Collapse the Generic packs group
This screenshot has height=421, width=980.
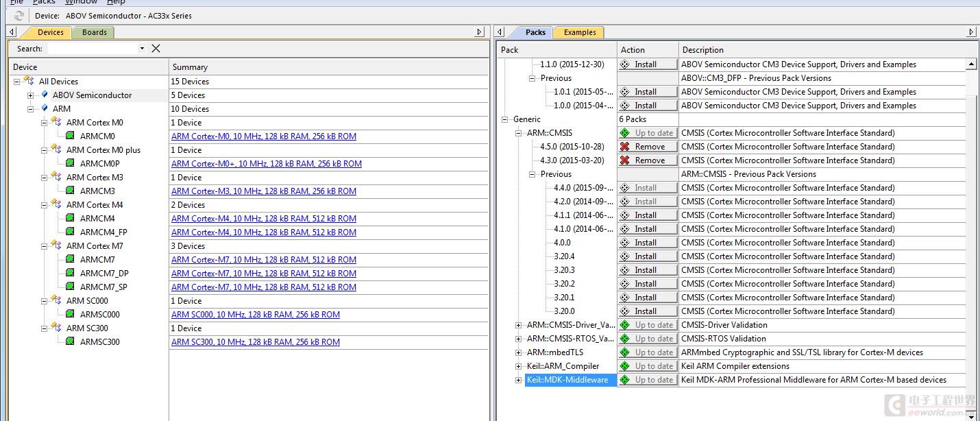(x=505, y=119)
